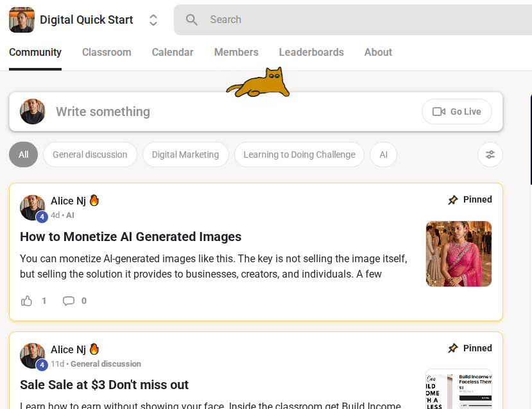This screenshot has width=532, height=409.
Task: Open the Calendar tab
Action: (173, 52)
